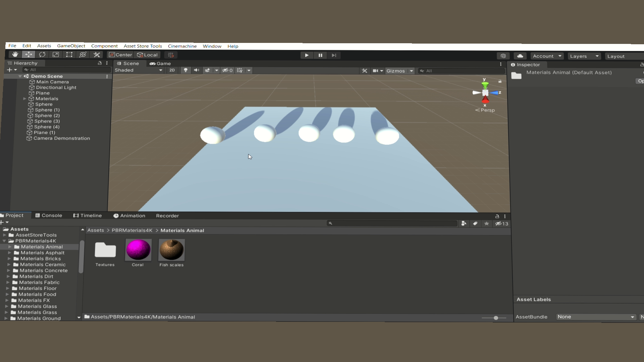
Task: Toggle the Gizmos button
Action: pyautogui.click(x=396, y=71)
